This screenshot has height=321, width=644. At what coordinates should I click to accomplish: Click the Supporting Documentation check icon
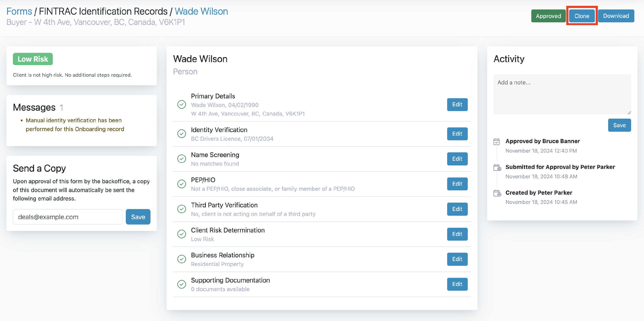click(x=181, y=284)
